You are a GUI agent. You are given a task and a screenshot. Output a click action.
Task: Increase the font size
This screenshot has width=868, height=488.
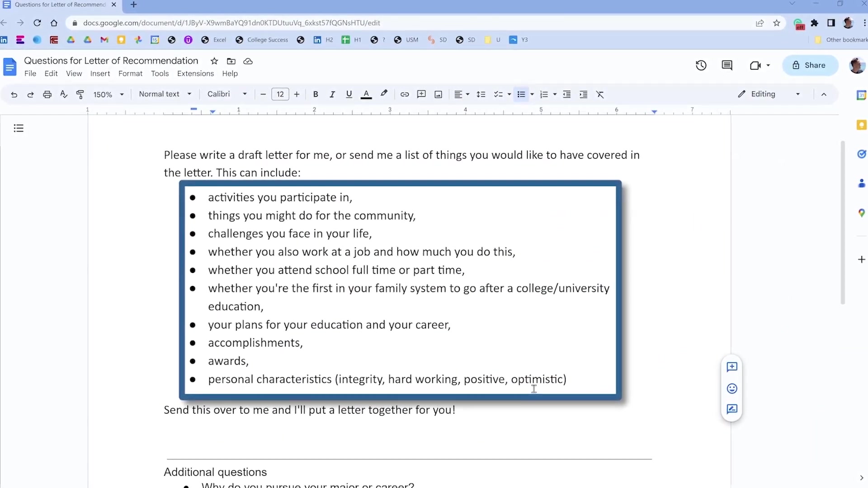[297, 94]
